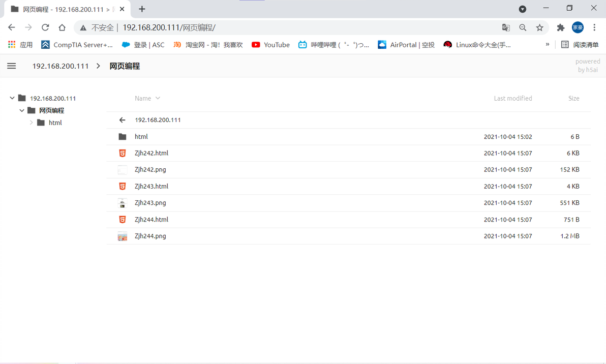The image size is (606, 364).
Task: Collapse the 网页编程 tree folder
Action: 22,110
